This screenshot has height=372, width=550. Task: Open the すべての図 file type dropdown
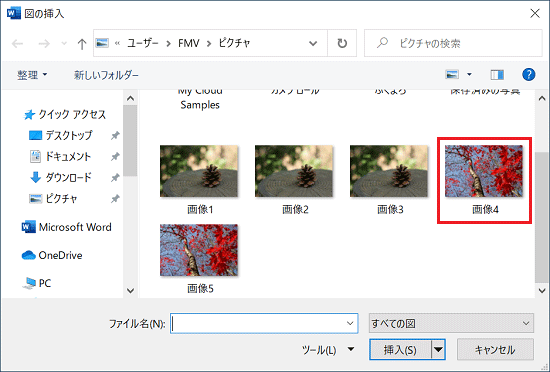tap(451, 323)
